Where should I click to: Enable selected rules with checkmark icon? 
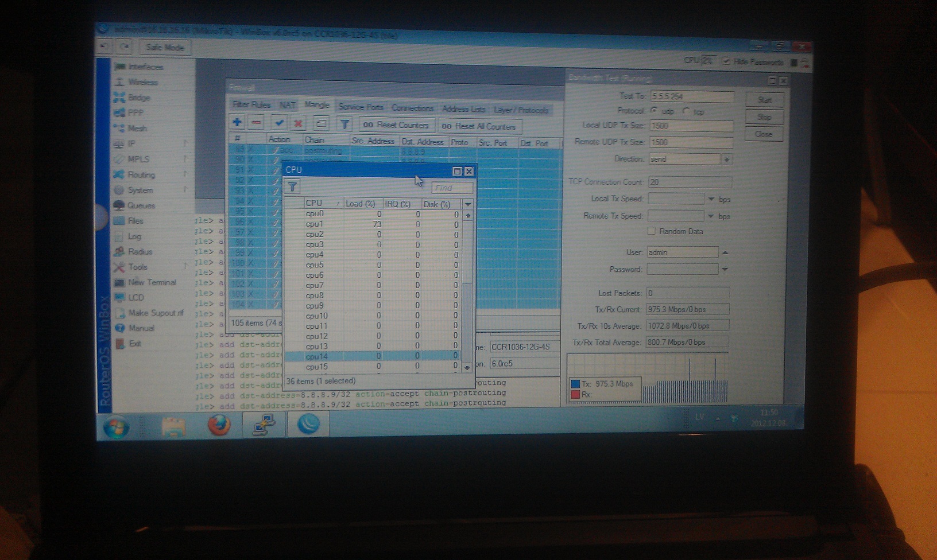click(279, 123)
